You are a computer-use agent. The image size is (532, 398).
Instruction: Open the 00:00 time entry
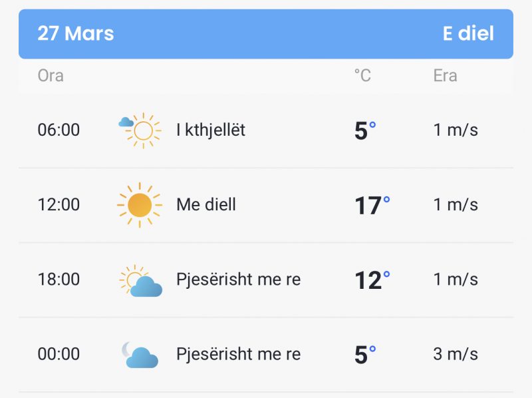59,354
